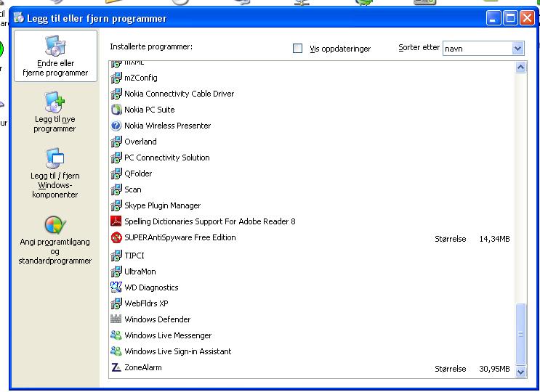This screenshot has width=540, height=392.
Task: Click the Skype Plugin Manager icon
Action: [116, 205]
